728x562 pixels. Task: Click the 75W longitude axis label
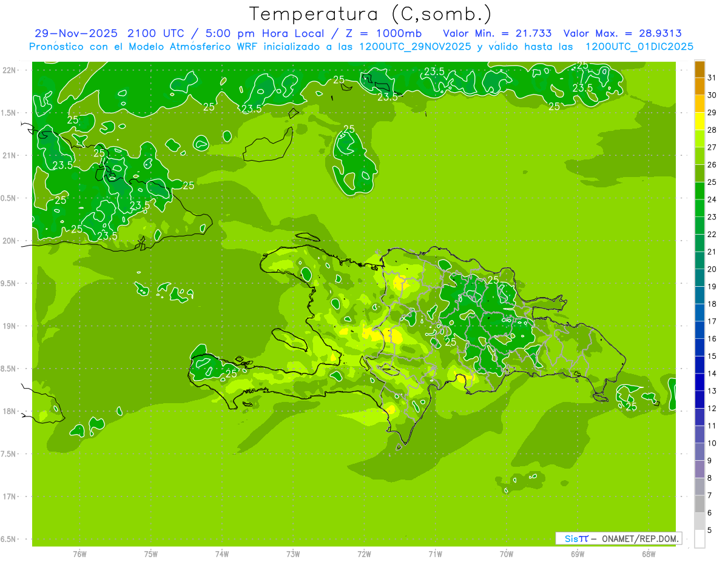[x=151, y=554]
